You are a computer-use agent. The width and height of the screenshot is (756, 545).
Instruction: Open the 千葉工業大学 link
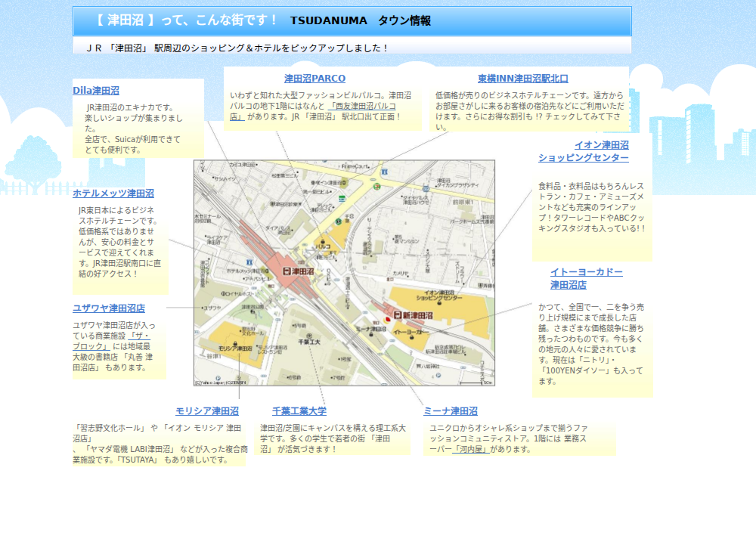tap(299, 411)
